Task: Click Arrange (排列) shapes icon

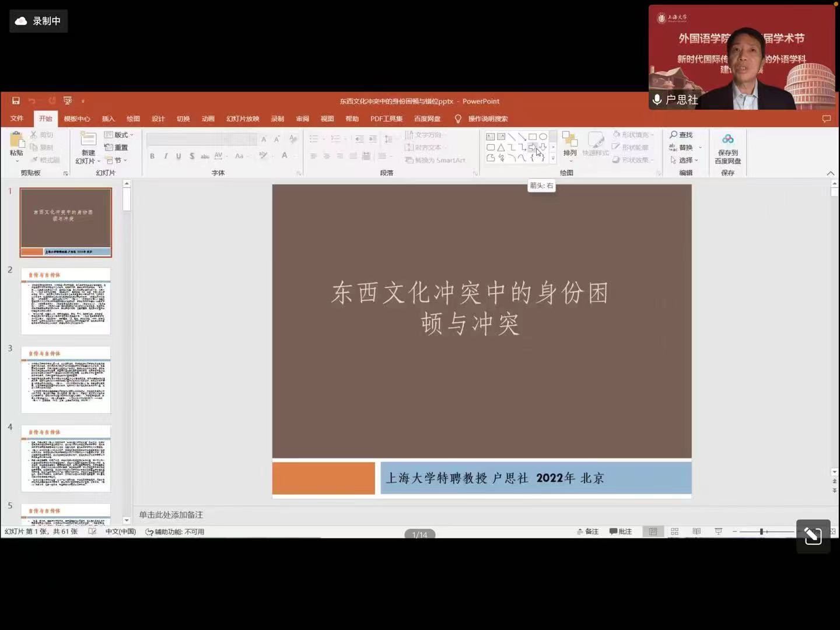Action: [x=569, y=142]
